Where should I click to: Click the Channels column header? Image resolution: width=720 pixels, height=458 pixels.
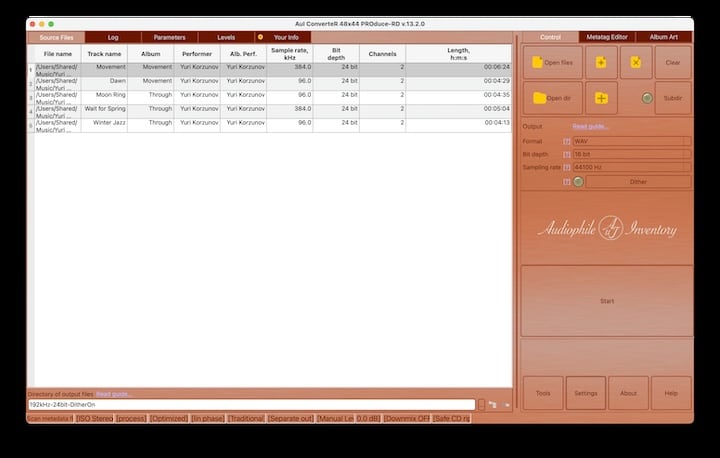[x=382, y=54]
